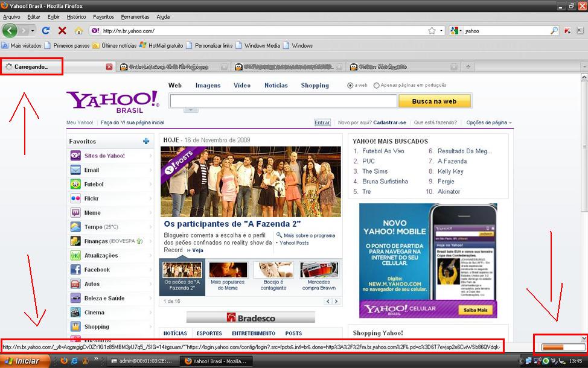Open the Favoritos menu in menu bar
This screenshot has height=368, width=588.
(103, 17)
